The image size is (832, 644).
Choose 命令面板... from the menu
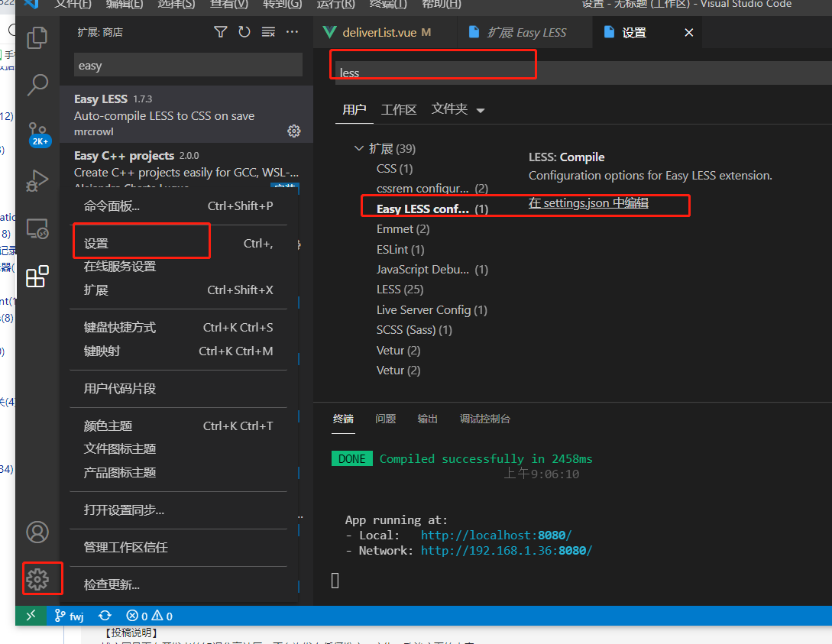coord(178,205)
